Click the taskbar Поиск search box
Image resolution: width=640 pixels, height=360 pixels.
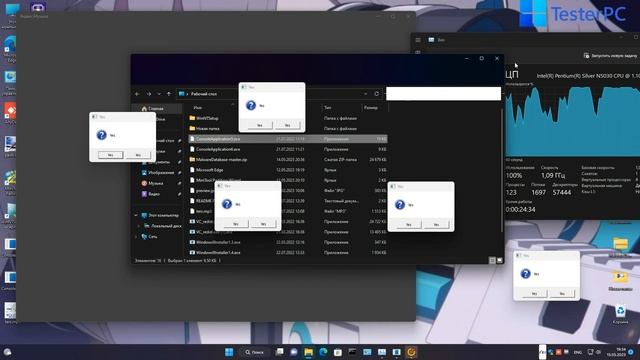(254, 352)
